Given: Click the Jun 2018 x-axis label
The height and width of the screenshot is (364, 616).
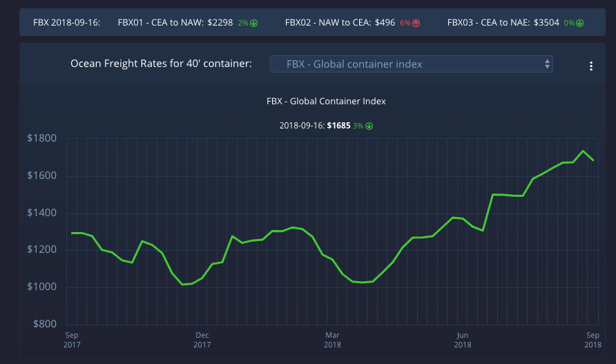Looking at the screenshot, I should [462, 338].
